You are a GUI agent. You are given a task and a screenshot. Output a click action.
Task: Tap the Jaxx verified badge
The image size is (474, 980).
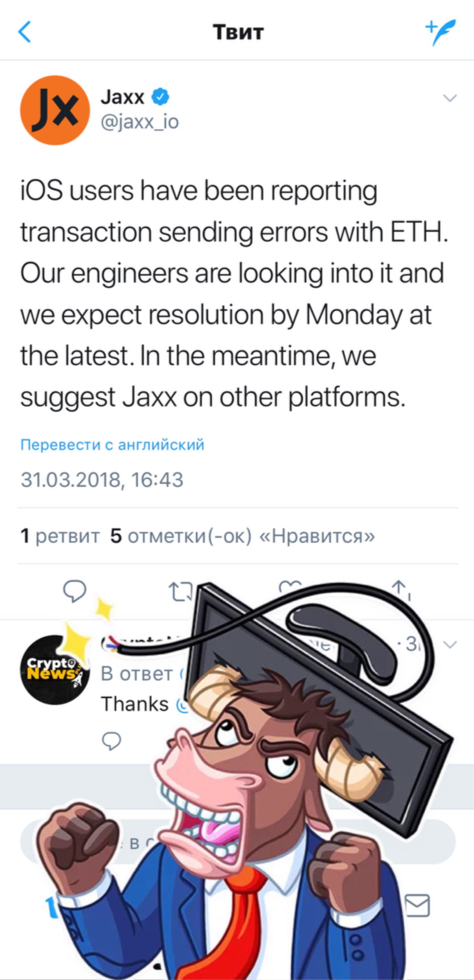click(160, 97)
